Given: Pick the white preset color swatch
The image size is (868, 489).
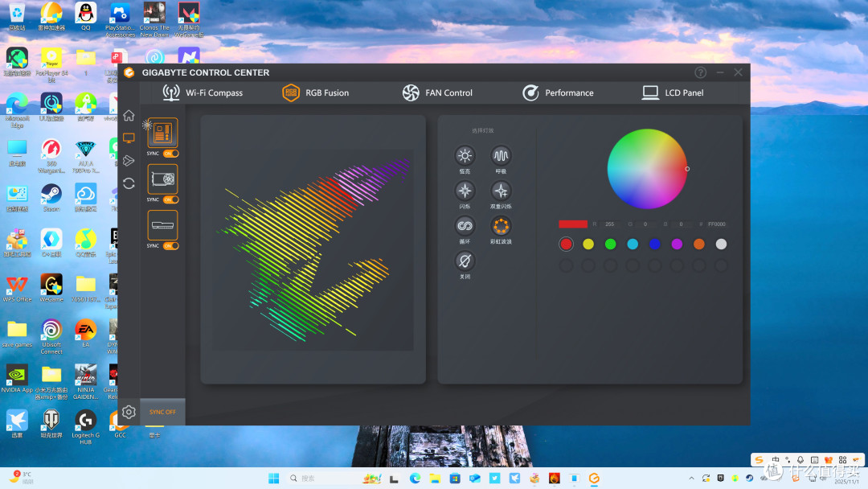Looking at the screenshot, I should tap(721, 244).
